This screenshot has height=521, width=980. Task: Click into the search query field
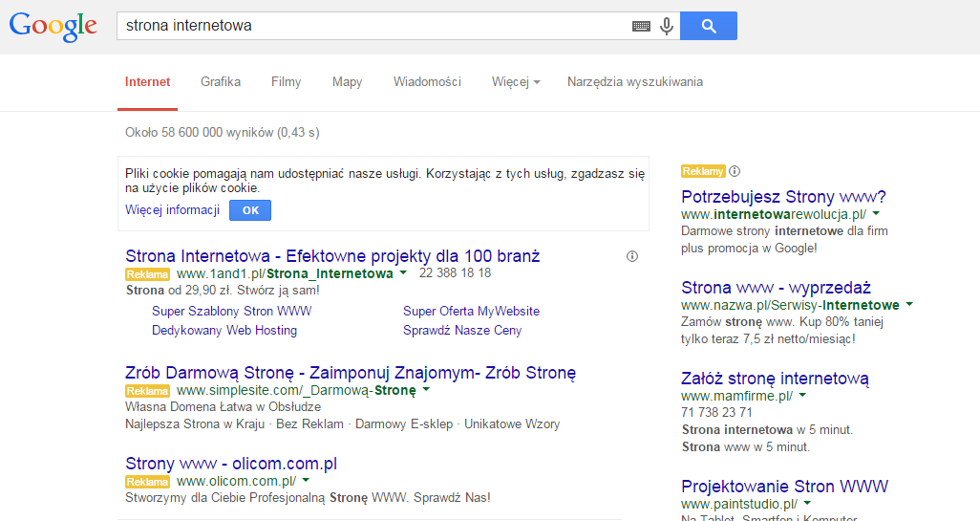coord(373,26)
